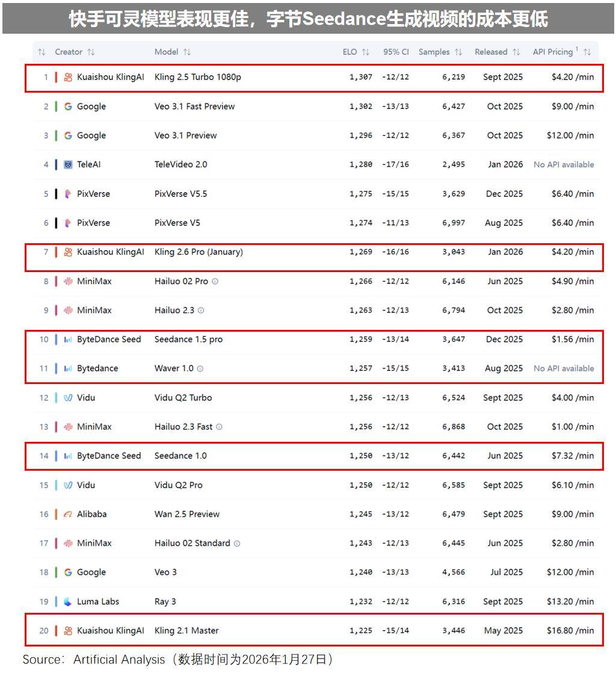Sort the table by API Pricing
Screen dimensions: 616x673
point(587,52)
